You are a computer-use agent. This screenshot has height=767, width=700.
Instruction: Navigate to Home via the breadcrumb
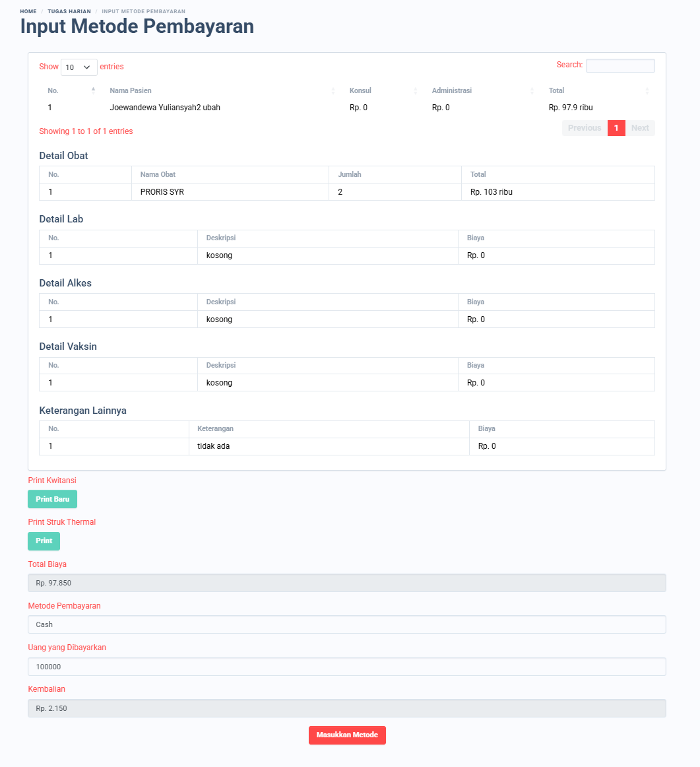pos(28,11)
